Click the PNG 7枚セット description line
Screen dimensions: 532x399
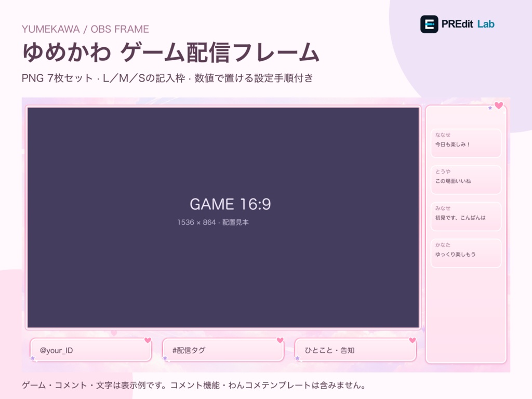click(167, 78)
